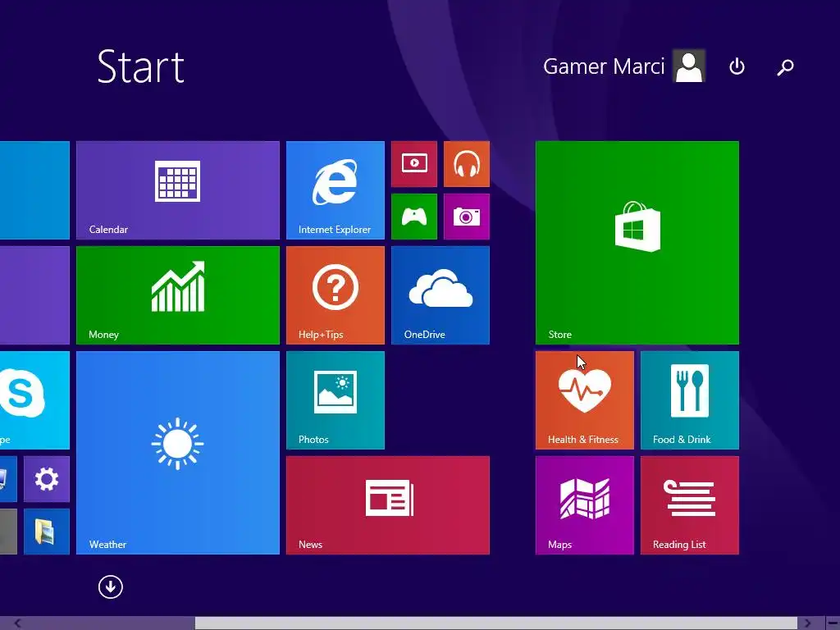Open the Skype tile
This screenshot has height=630, width=840.
pos(34,400)
